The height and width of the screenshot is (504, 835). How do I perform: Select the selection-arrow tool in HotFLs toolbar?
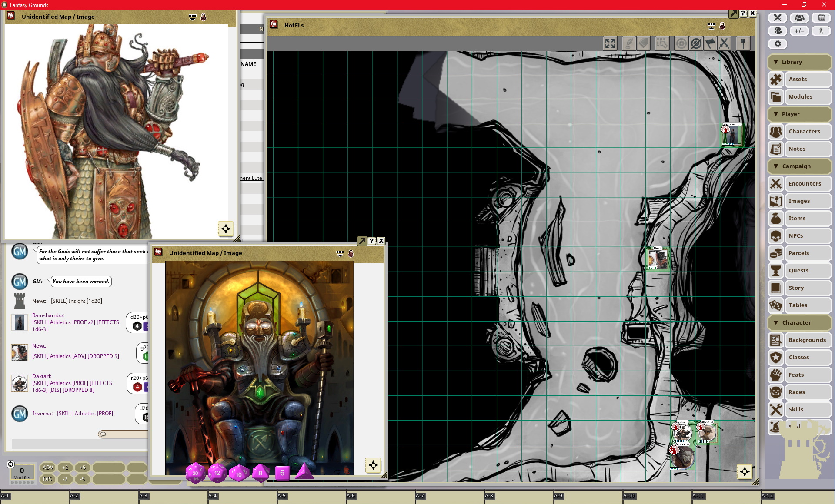pos(662,43)
